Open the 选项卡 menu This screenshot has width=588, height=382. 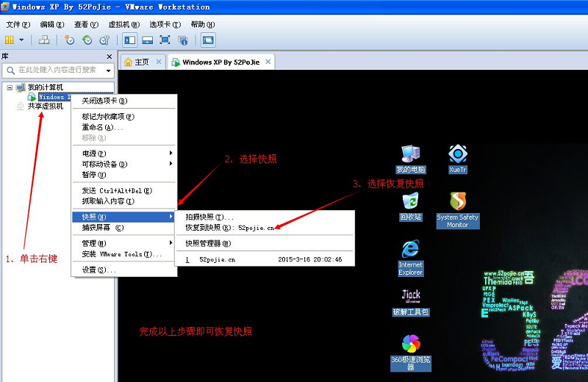pos(165,25)
